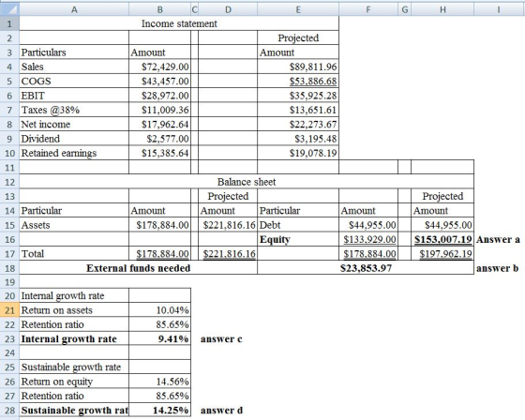Select the EBIT label cell
525x420 pixels.
[x=74, y=96]
